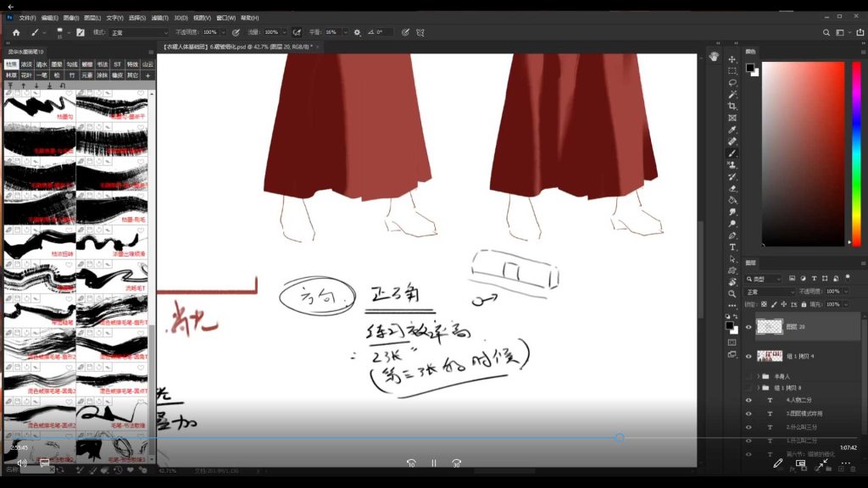Viewport: 868px width, 488px height.
Task: Select brush category 书法
Action: click(x=103, y=64)
